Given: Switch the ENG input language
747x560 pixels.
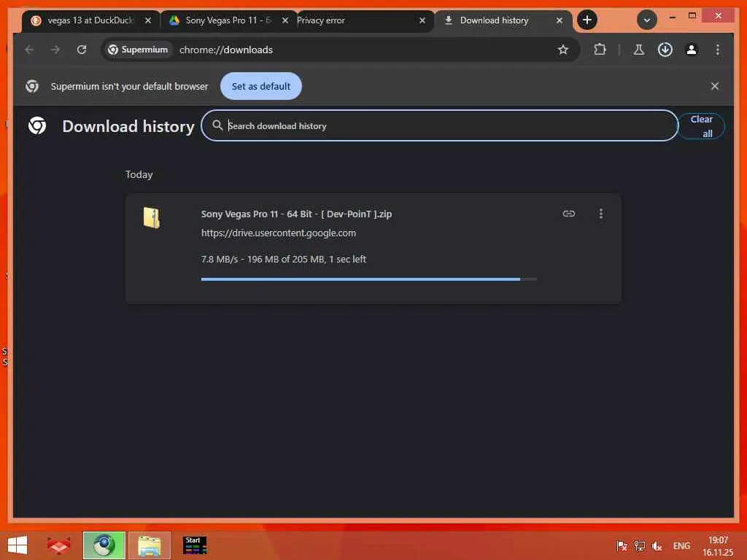Looking at the screenshot, I should 681,546.
